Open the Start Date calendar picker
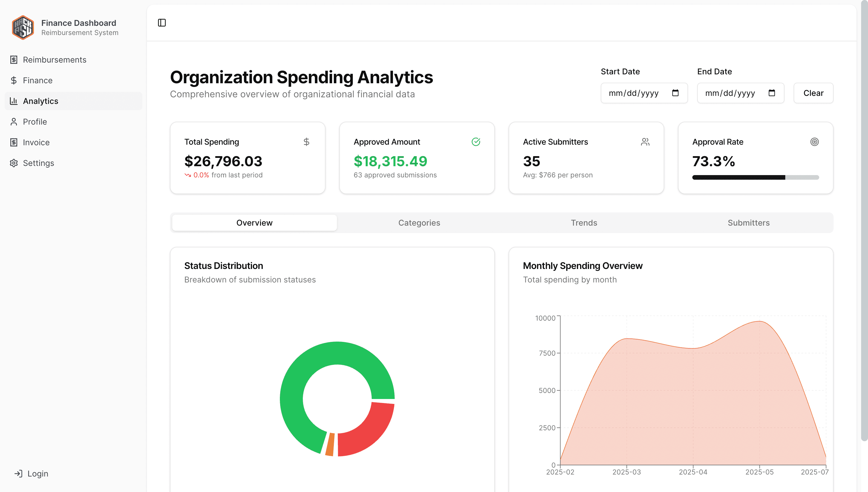Viewport: 868px width, 492px height. (675, 93)
